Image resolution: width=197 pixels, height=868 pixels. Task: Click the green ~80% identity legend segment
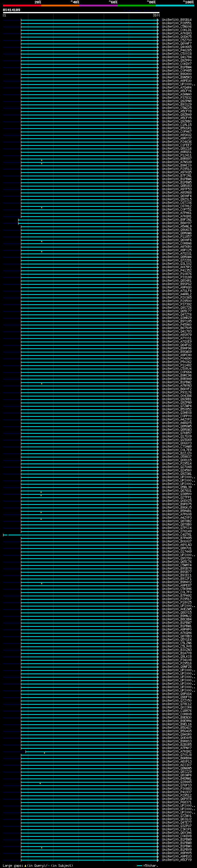[137, 6]
